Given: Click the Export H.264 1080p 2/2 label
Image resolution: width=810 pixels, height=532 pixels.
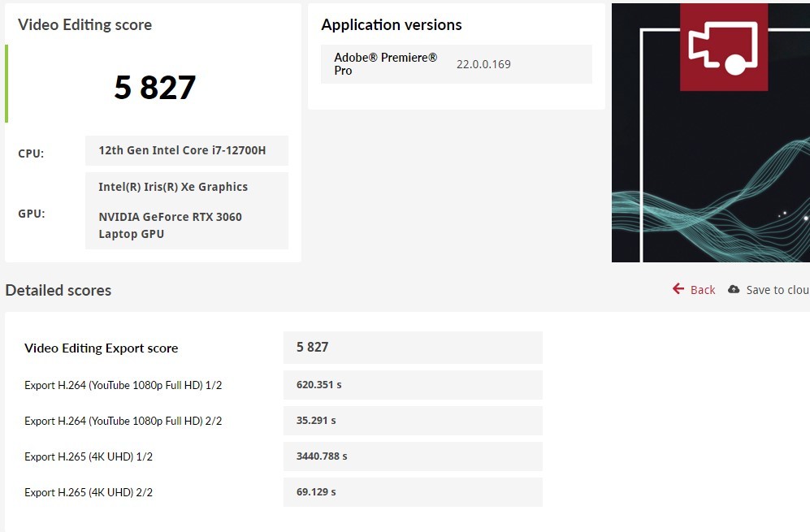Looking at the screenshot, I should (x=123, y=421).
